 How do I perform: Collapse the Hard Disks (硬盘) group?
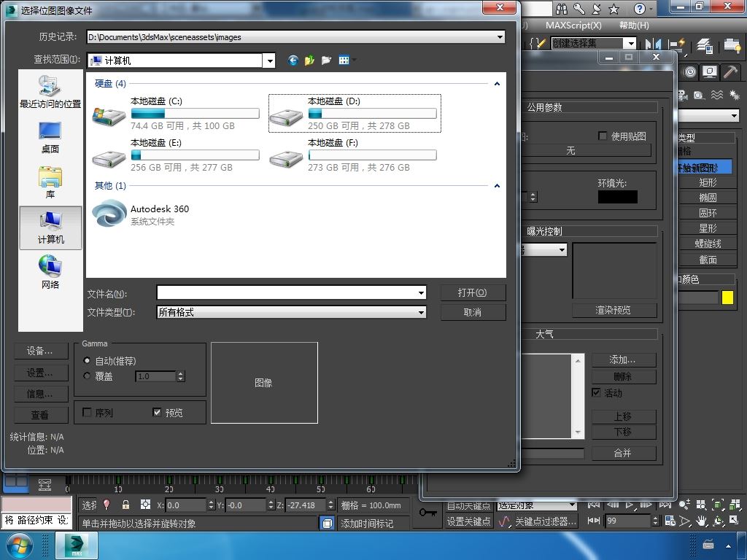(497, 84)
